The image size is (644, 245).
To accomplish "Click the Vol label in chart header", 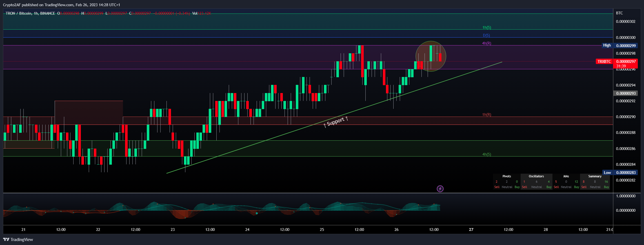I will pos(195,13).
